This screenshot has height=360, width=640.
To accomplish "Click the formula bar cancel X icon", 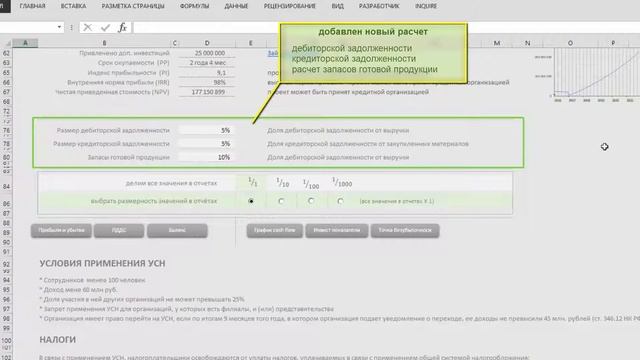I will pos(87,27).
